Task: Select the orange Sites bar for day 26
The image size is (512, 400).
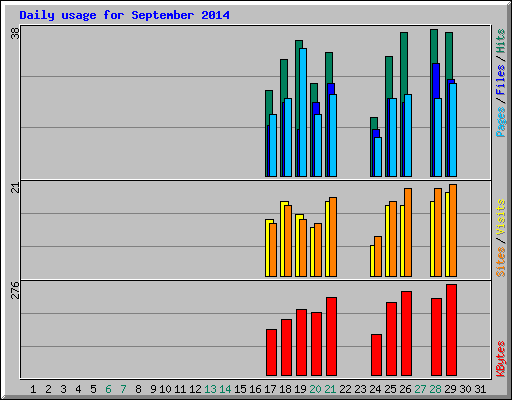Action: [x=408, y=232]
